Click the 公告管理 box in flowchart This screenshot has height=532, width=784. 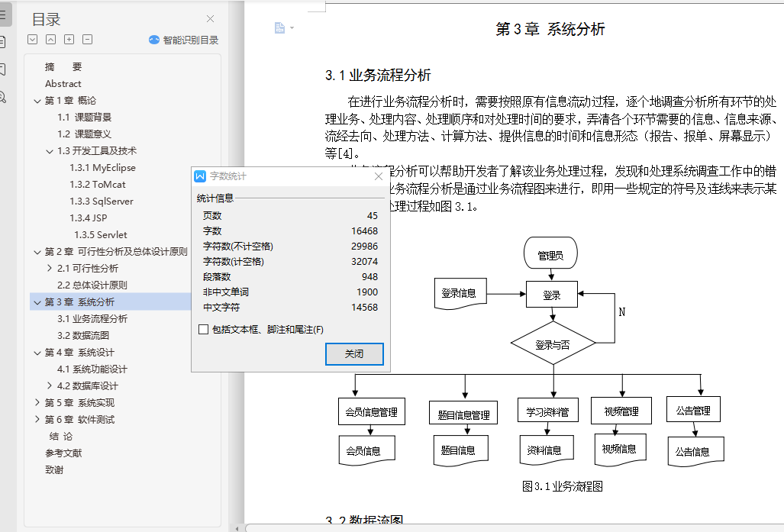[x=693, y=410]
